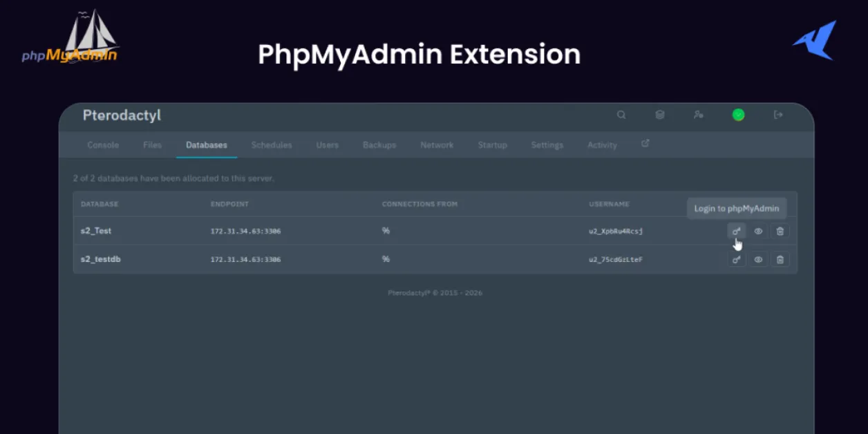
Task: Click the s2_Test database name
Action: coord(96,231)
